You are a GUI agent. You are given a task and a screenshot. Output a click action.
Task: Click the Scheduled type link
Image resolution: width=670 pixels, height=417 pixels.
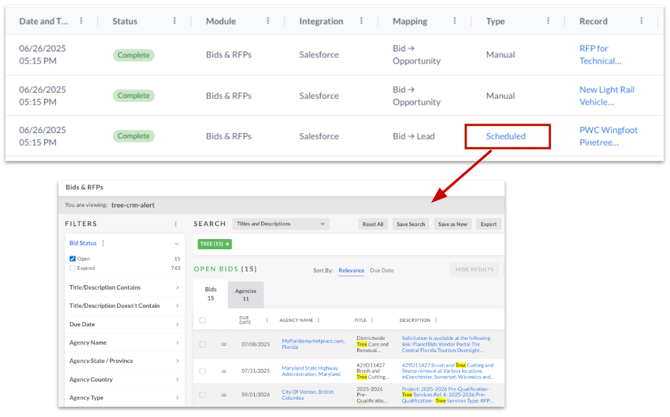click(x=505, y=136)
